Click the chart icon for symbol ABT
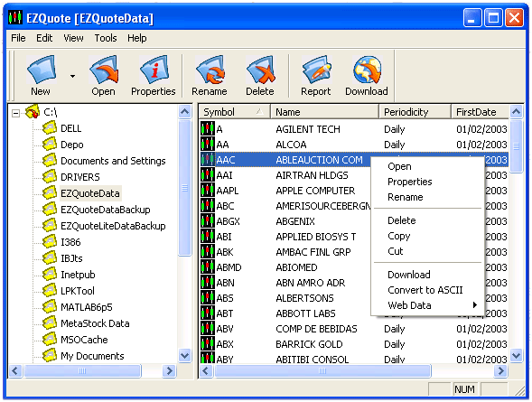Viewport: 532px width, 402px height. tap(208, 313)
